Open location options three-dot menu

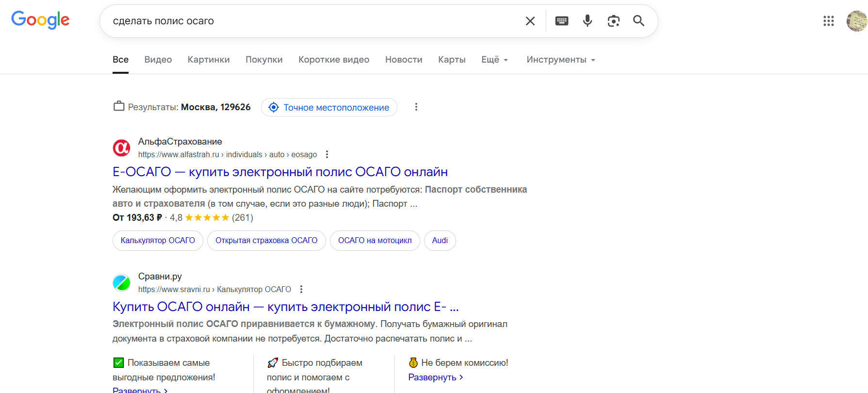tap(416, 107)
